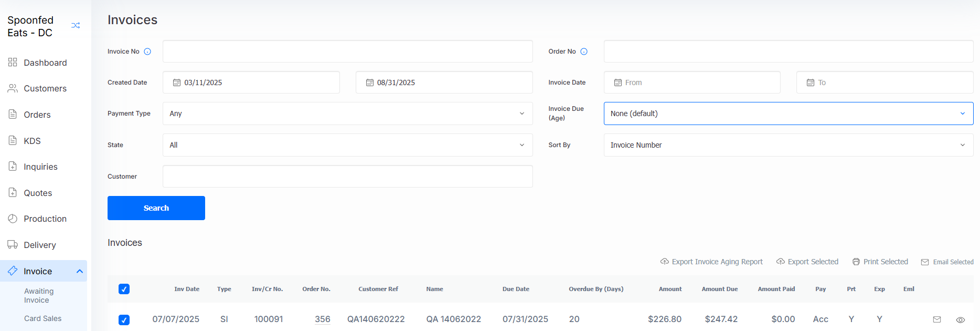The height and width of the screenshot is (331, 980).
Task: Click the Overdue By (Days) column header
Action: 596,289
